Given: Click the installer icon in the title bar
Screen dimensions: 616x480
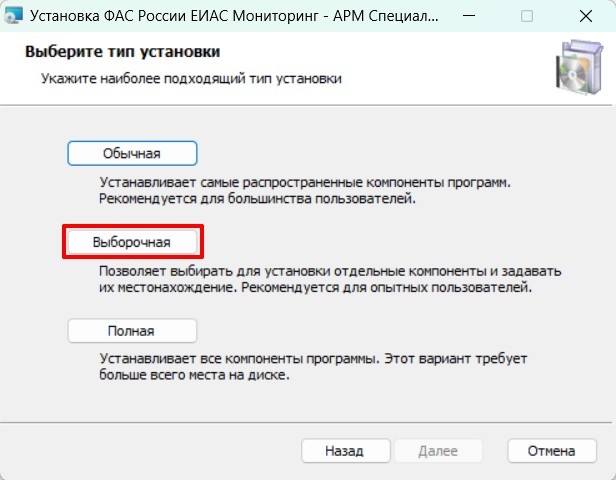Looking at the screenshot, I should [x=13, y=16].
